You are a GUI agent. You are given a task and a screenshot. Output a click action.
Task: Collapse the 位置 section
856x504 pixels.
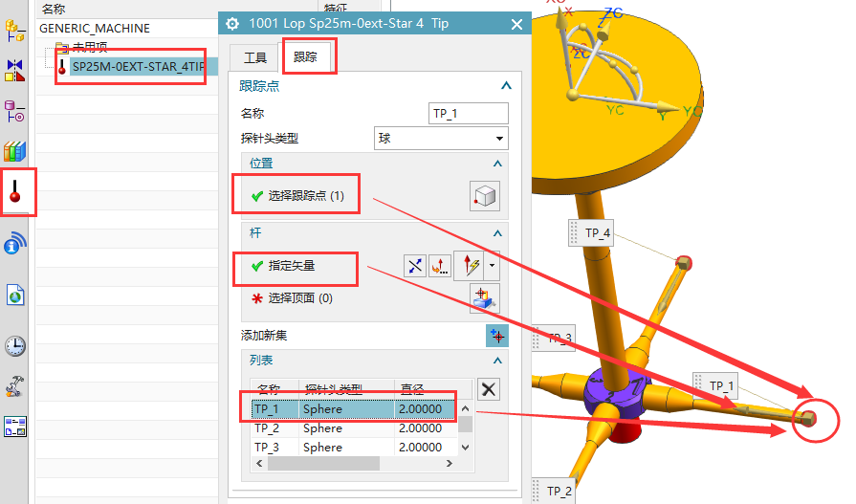pyautogui.click(x=497, y=164)
